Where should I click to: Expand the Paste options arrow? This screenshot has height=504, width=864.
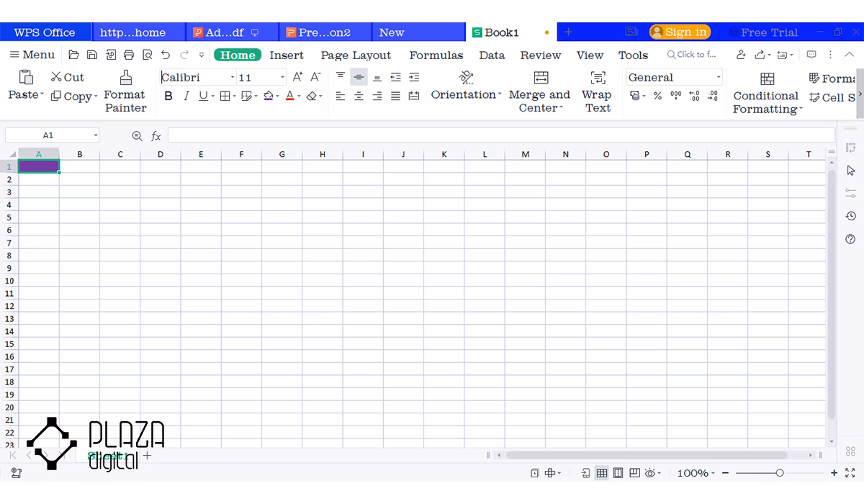(x=42, y=95)
